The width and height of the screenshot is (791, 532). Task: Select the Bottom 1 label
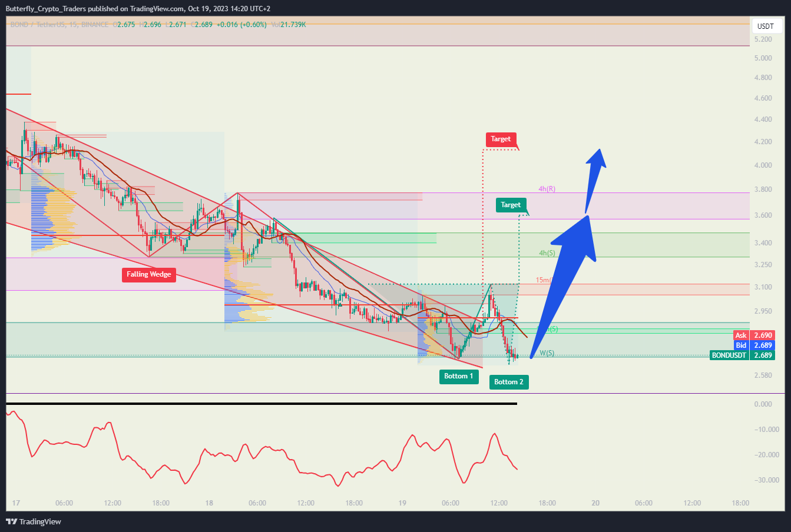click(x=459, y=376)
